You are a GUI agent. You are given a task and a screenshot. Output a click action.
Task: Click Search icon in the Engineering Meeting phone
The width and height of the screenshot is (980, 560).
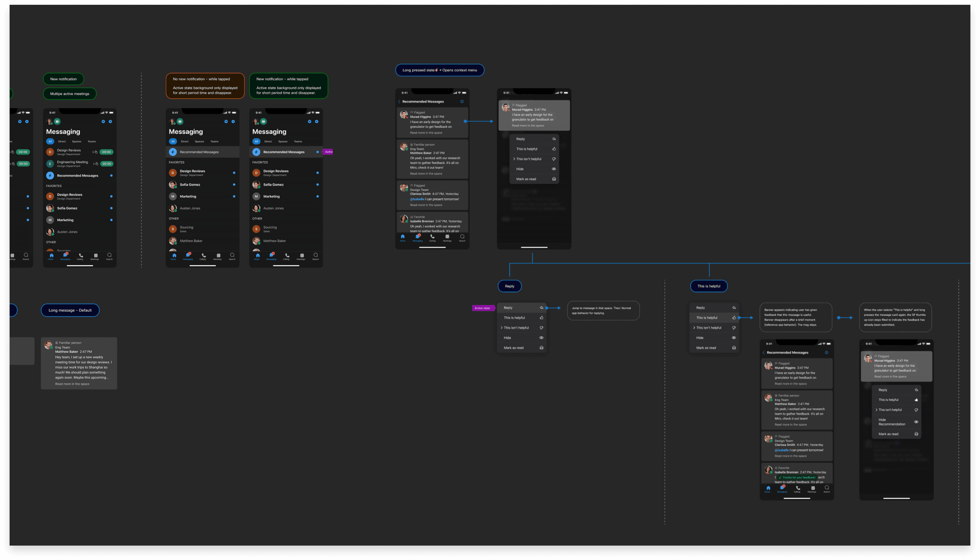pyautogui.click(x=110, y=255)
